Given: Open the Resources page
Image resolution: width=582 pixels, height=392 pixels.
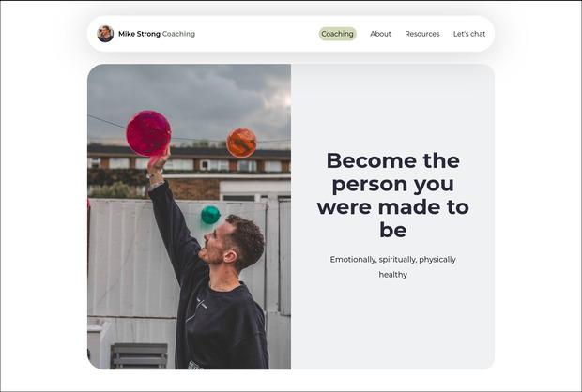Looking at the screenshot, I should pyautogui.click(x=422, y=34).
